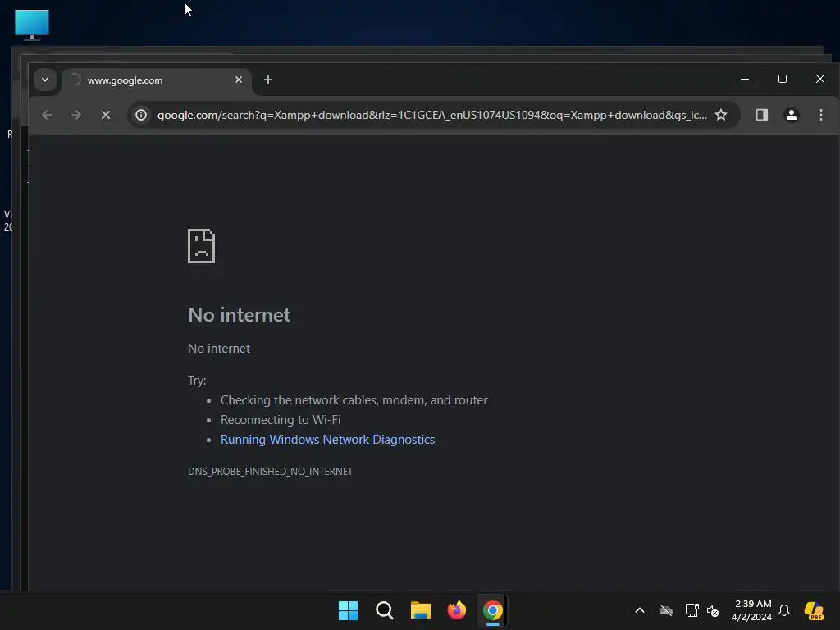This screenshot has width=840, height=630.
Task: Click Running Windows Network Diagnostics link
Action: [328, 440]
